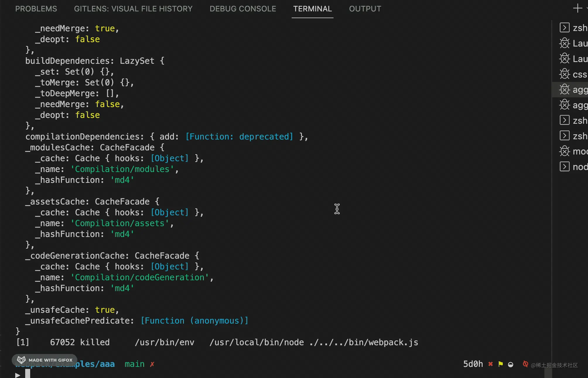588x378 pixels.
Task: Switch to the PROBLEMS tab
Action: [x=36, y=9]
